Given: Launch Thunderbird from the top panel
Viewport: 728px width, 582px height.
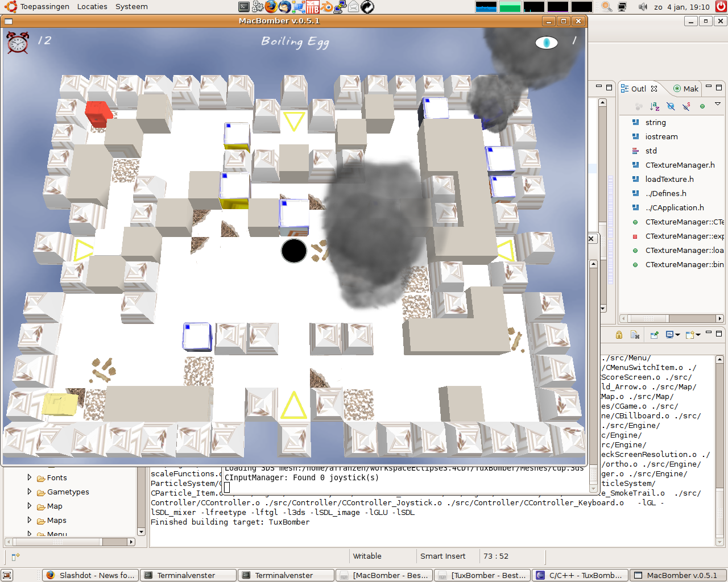Looking at the screenshot, I should click(x=285, y=7).
